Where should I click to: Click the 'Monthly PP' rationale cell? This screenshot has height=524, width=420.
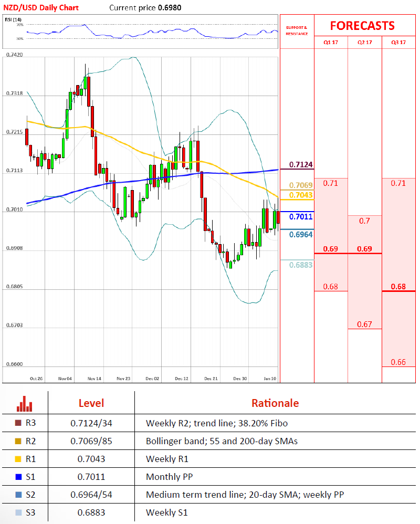(170, 477)
